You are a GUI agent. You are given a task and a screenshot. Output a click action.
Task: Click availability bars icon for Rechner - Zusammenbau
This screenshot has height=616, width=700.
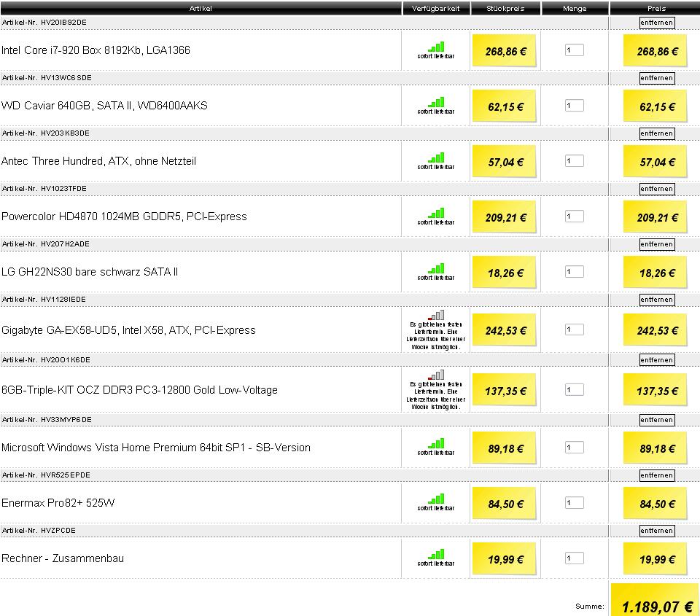click(x=436, y=554)
